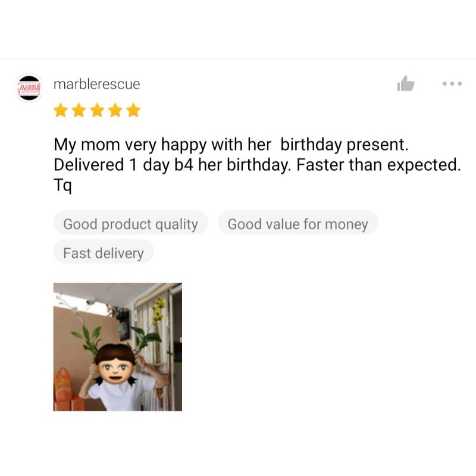This screenshot has width=476, height=476.
Task: Tap the thumbs-up helpful icon
Action: [x=406, y=83]
